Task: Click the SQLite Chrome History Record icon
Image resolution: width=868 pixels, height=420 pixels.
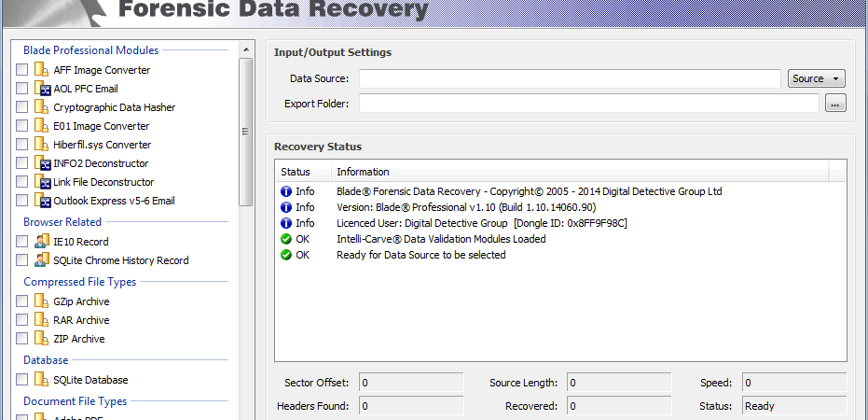Action: [x=42, y=260]
